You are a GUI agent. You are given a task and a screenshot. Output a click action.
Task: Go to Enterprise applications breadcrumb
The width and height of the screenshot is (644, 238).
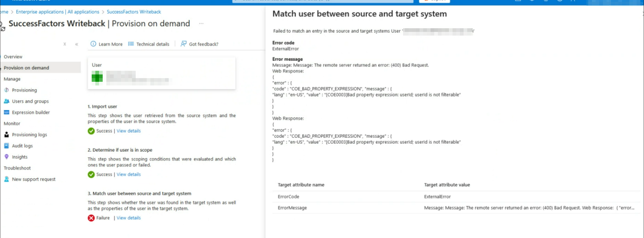point(58,12)
